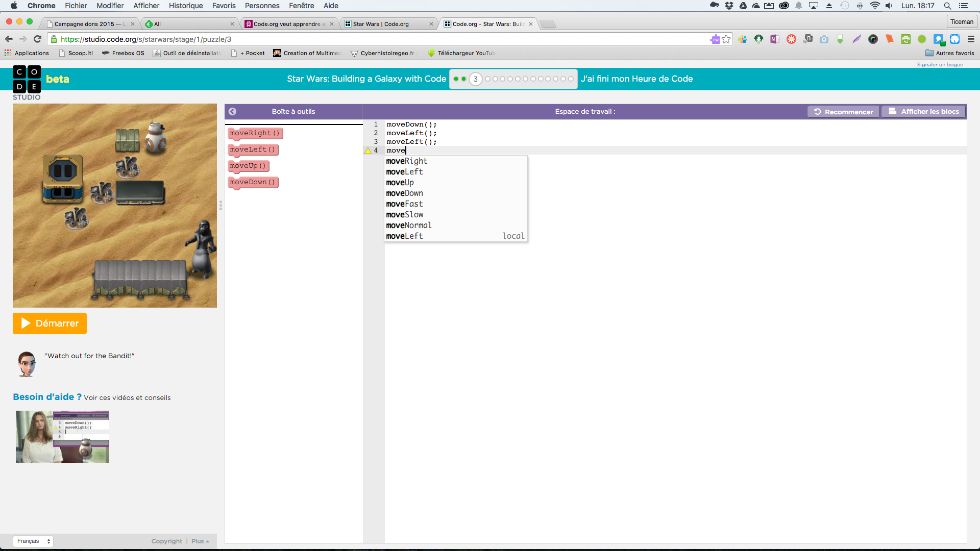
Task: Close the All tab
Action: coord(232,24)
